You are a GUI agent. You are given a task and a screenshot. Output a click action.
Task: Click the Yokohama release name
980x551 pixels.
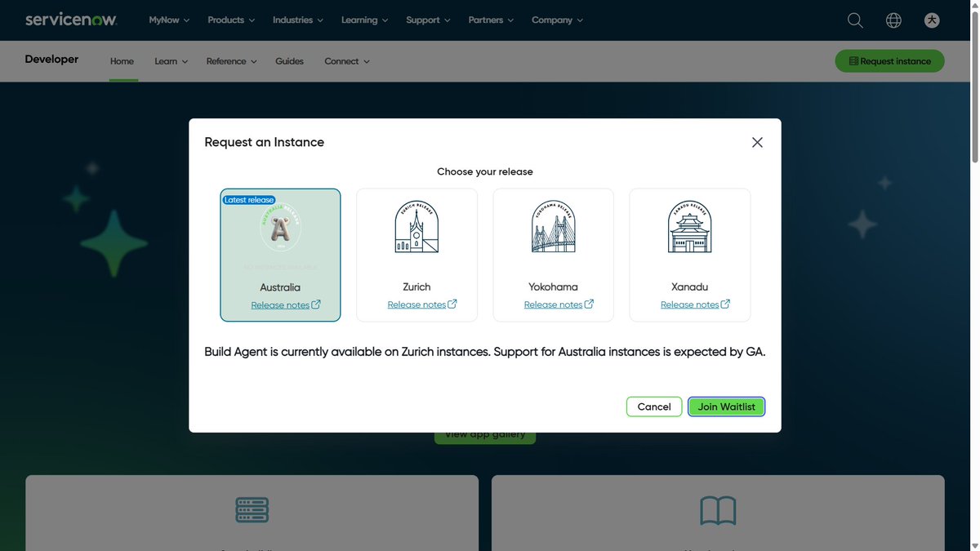(553, 287)
